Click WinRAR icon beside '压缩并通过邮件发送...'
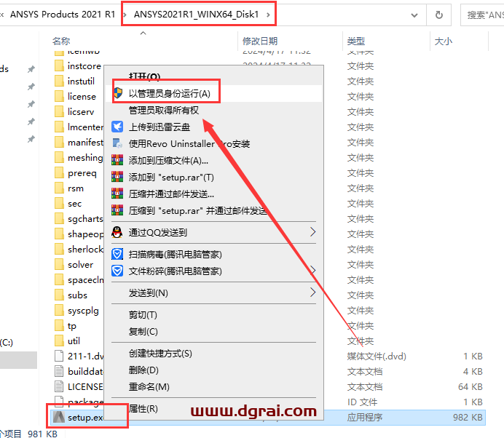The width and height of the screenshot is (504, 438). (x=117, y=194)
